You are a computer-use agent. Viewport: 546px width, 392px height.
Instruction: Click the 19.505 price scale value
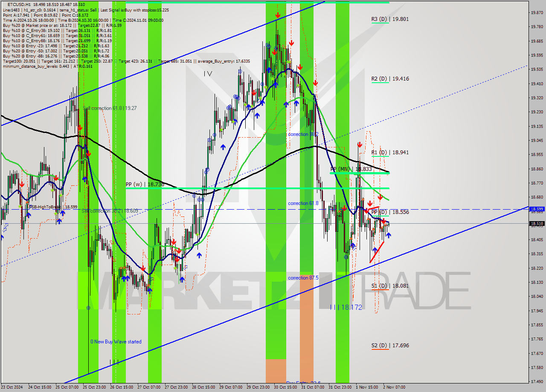click(537, 69)
